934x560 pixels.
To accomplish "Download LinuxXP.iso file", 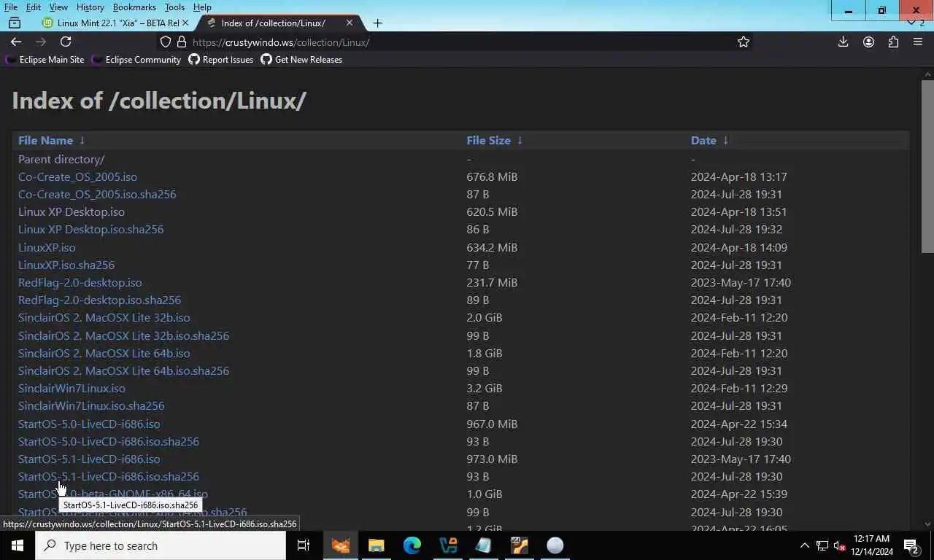I will tap(47, 247).
